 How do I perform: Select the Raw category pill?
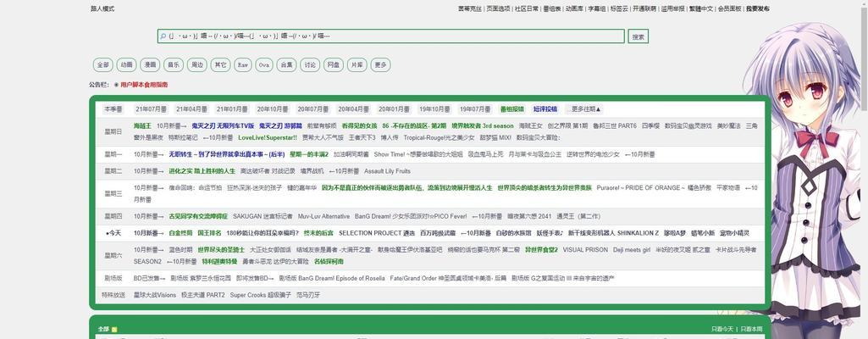242,64
